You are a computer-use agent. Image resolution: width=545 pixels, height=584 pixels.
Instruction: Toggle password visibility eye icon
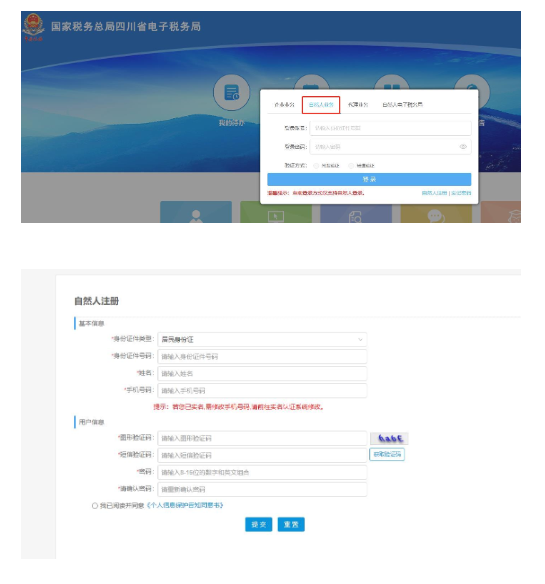click(463, 147)
